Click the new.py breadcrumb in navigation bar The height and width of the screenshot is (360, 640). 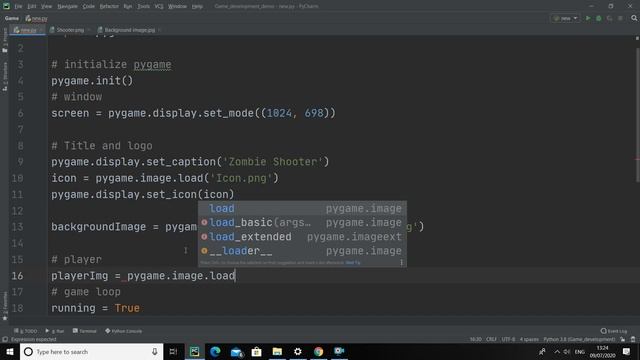(36, 18)
